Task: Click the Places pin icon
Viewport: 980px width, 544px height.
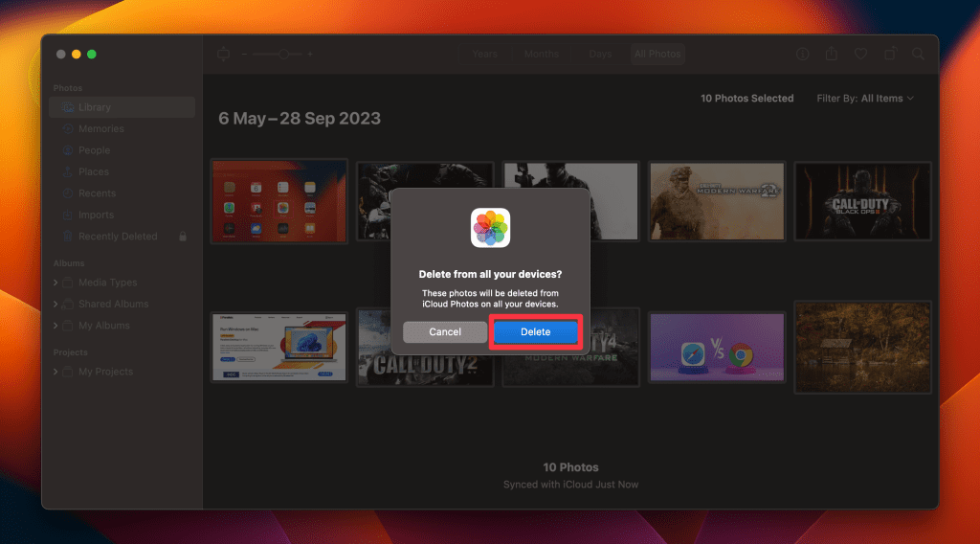Action: click(68, 172)
